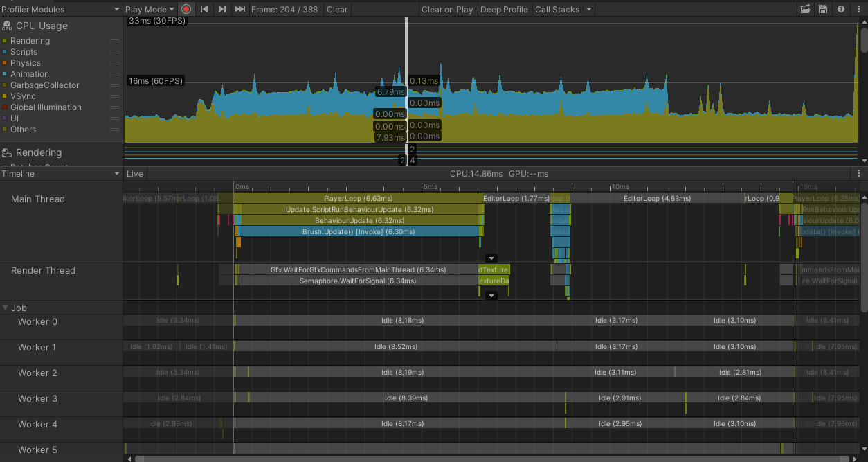Grab the Physics category reorder handle
This screenshot has height=462, width=868.
coord(115,63)
